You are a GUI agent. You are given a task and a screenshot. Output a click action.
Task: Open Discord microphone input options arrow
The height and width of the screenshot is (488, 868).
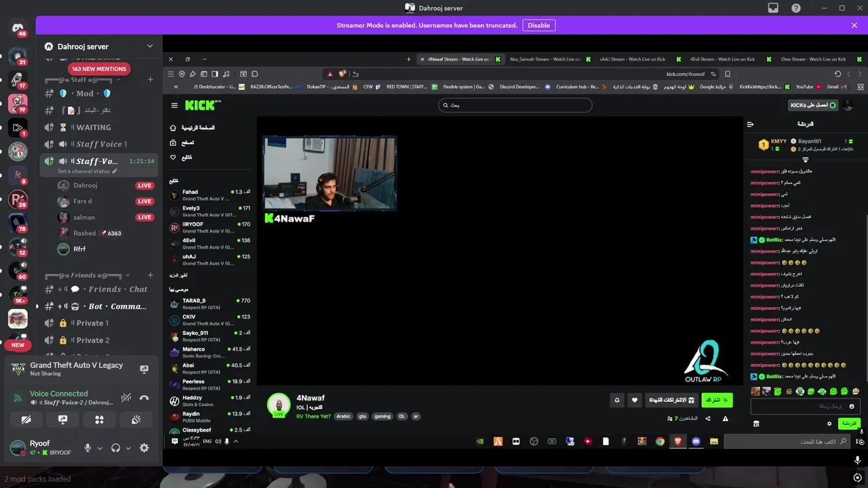[100, 448]
